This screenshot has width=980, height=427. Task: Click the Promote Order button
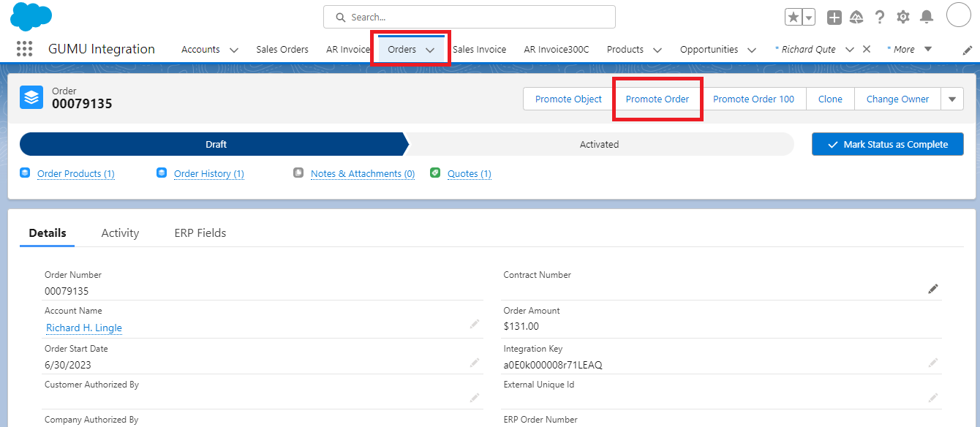coord(657,99)
